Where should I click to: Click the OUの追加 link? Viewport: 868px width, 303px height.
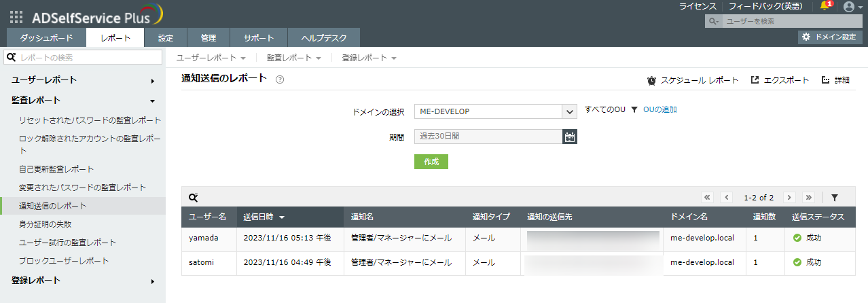(660, 109)
